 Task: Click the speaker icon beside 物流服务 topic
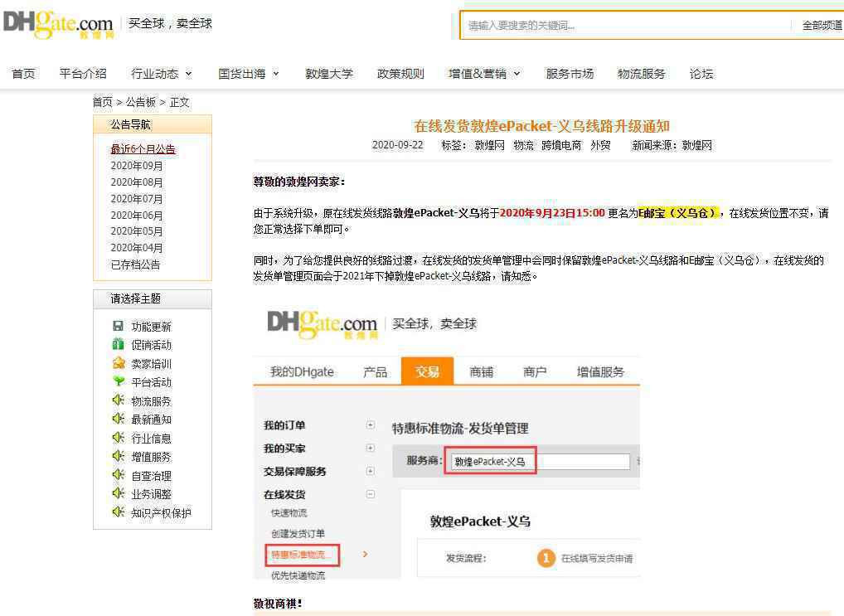(x=119, y=400)
